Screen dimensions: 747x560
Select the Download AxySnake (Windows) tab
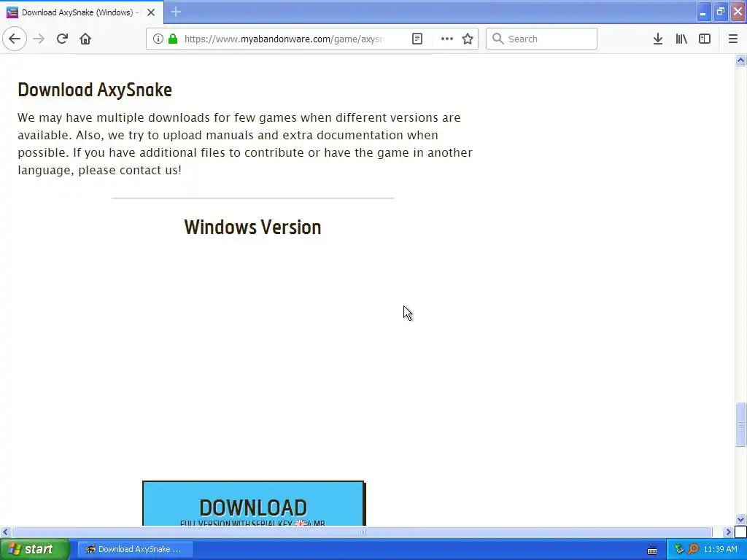pyautogui.click(x=82, y=12)
